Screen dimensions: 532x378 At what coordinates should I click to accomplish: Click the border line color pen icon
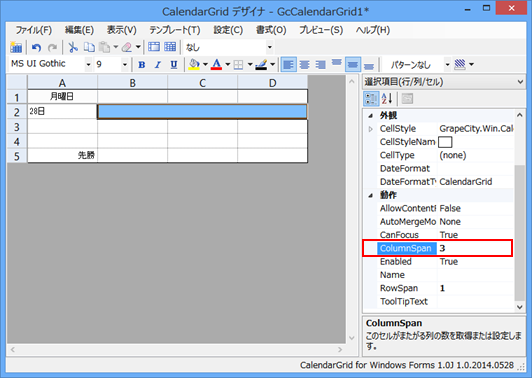click(261, 64)
